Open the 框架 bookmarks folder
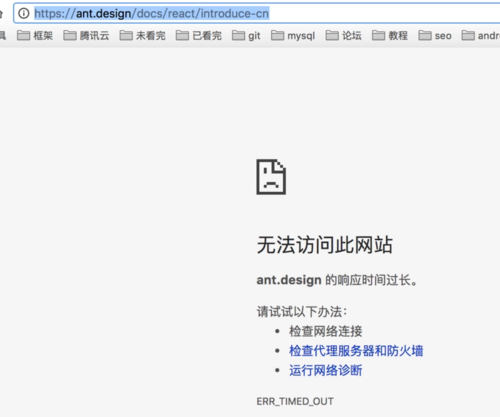500x417 pixels. pos(35,35)
